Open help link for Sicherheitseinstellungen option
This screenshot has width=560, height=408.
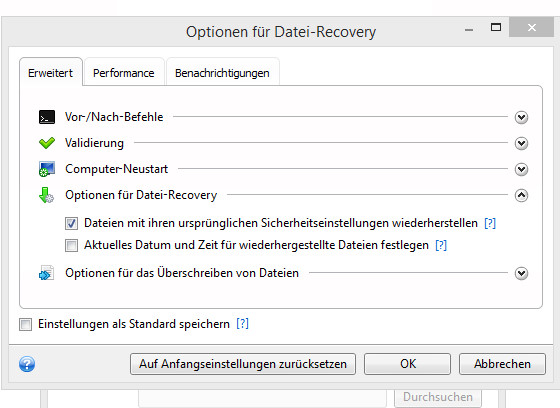pyautogui.click(x=490, y=223)
